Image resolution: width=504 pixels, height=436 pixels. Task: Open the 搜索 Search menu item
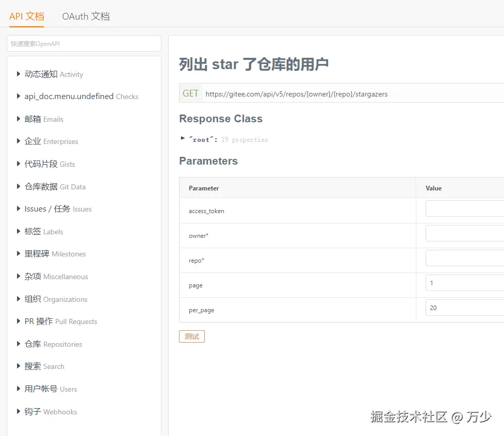tap(44, 366)
